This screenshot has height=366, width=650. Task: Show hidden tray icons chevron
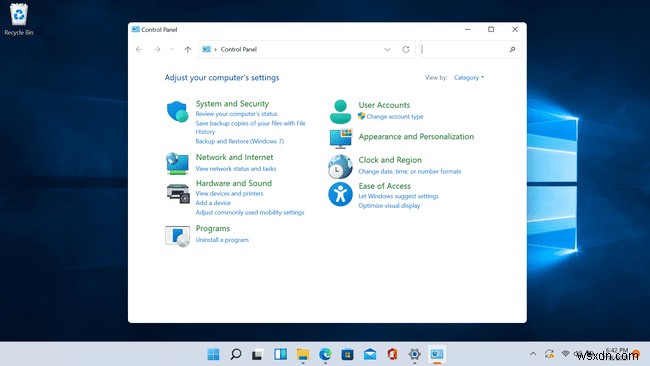coord(533,354)
